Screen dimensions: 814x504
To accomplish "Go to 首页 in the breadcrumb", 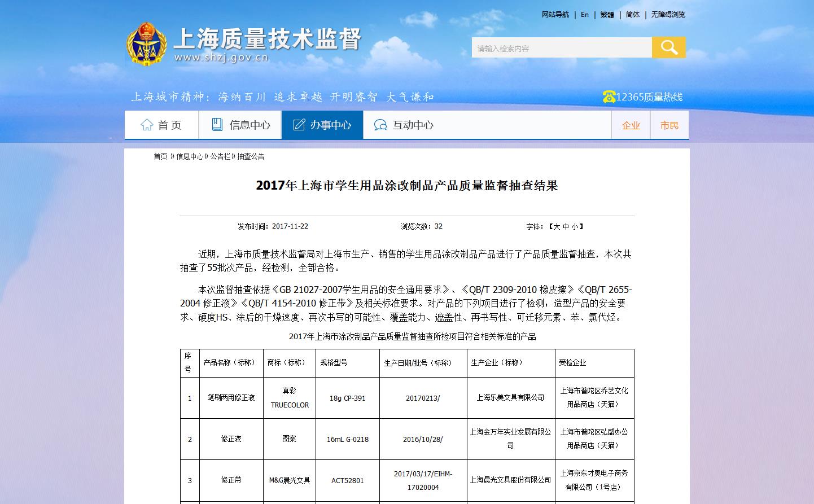I will 160,156.
